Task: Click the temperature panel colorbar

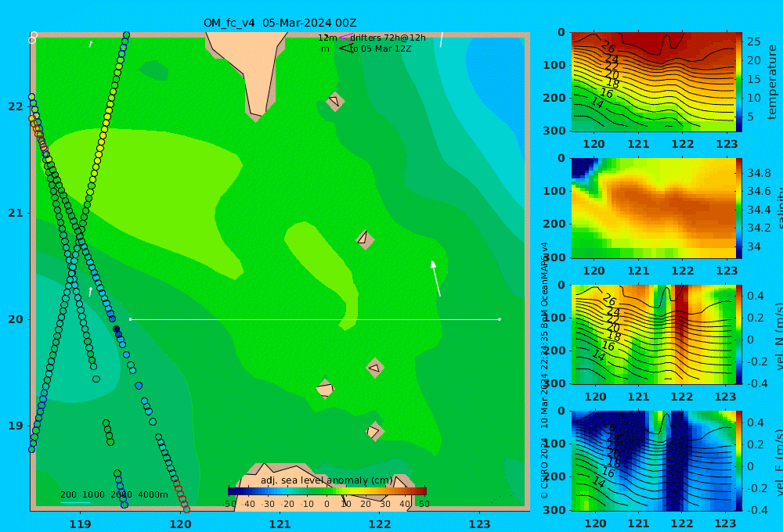Action: pyautogui.click(x=739, y=82)
